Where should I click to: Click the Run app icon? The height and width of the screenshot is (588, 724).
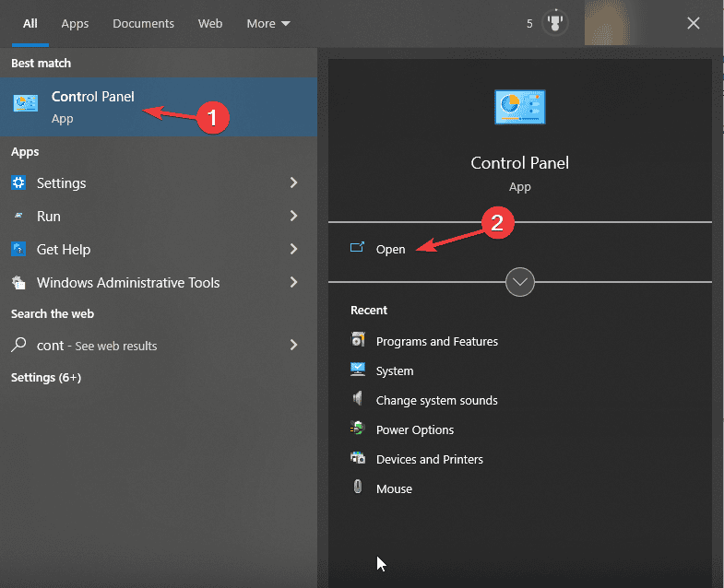18,216
